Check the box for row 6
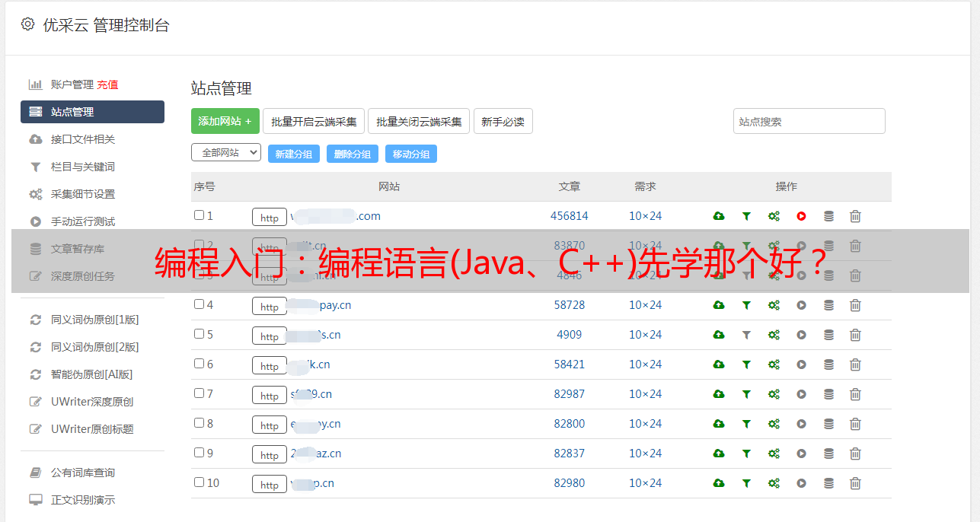This screenshot has width=980, height=522. point(199,364)
